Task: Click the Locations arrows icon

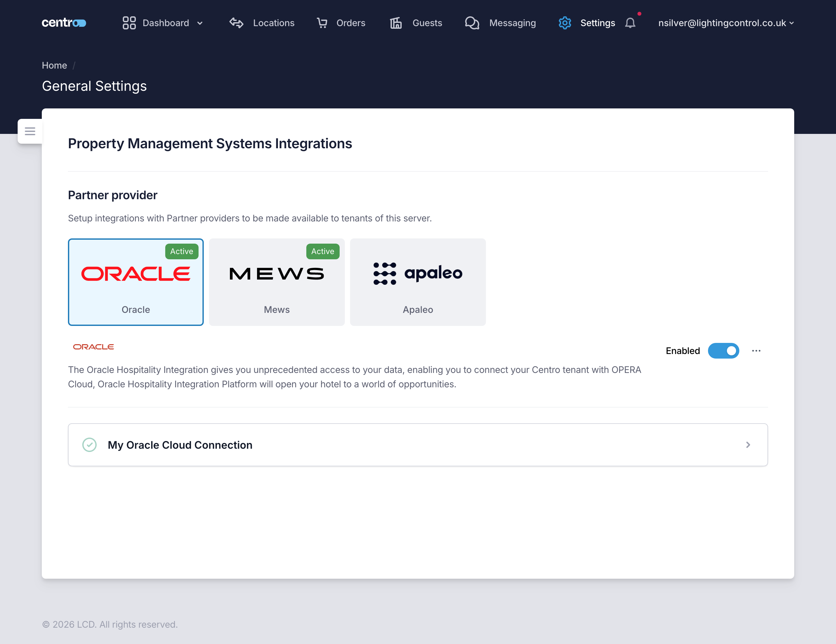Action: 236,23
